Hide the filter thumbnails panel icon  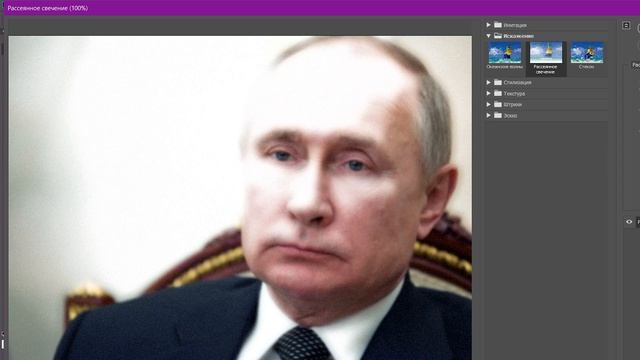[x=626, y=25]
